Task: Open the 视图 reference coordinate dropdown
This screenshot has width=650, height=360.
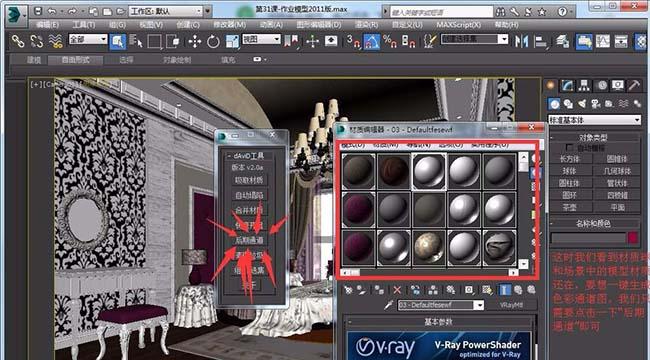Action: click(x=261, y=39)
